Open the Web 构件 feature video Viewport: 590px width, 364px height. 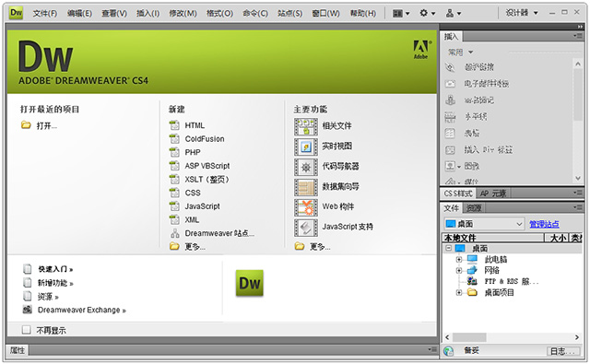coord(338,206)
